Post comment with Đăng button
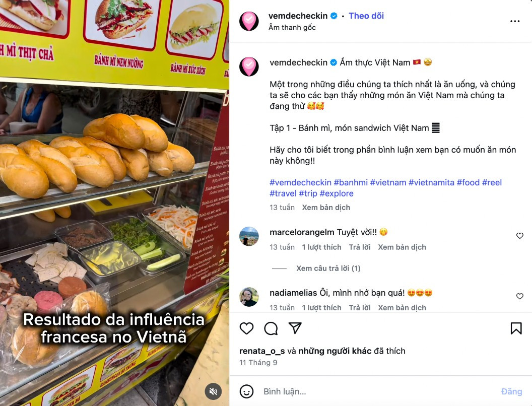Viewport: 532px width, 406px height. [512, 391]
